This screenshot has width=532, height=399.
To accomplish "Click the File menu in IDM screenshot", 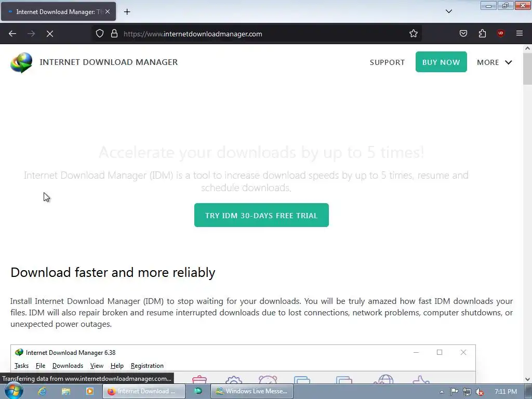I will [41, 366].
